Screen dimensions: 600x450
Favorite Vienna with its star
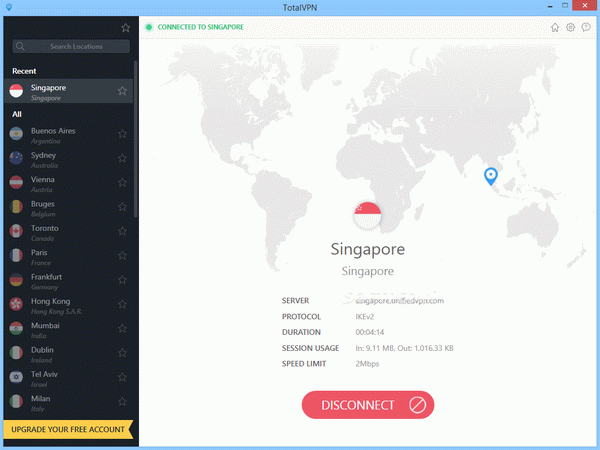pyautogui.click(x=122, y=182)
